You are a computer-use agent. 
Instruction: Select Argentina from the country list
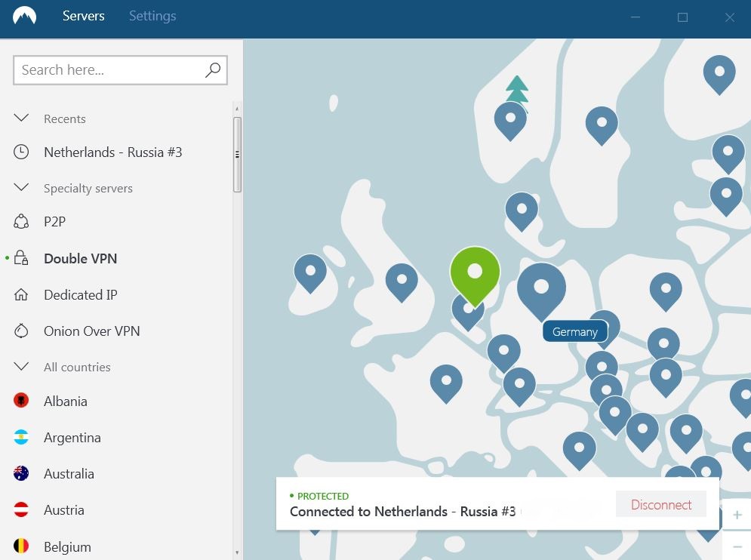72,438
